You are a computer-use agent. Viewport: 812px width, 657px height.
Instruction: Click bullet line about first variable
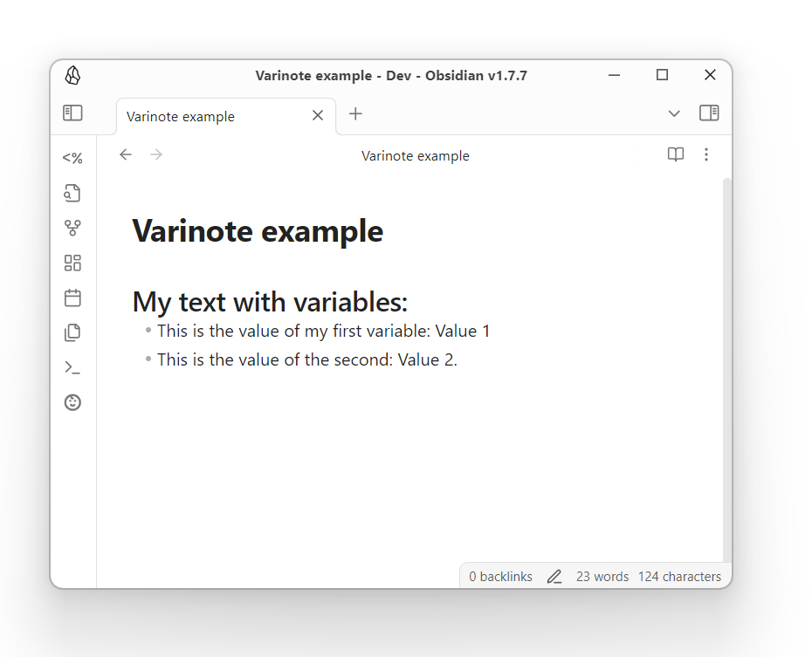click(323, 331)
